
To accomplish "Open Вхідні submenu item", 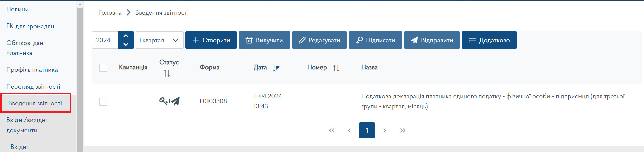I will tap(19, 147).
